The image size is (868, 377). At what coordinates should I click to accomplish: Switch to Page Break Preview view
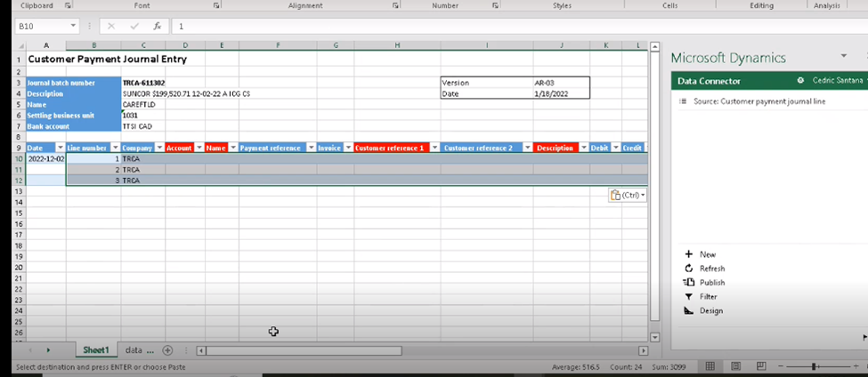coord(762,366)
